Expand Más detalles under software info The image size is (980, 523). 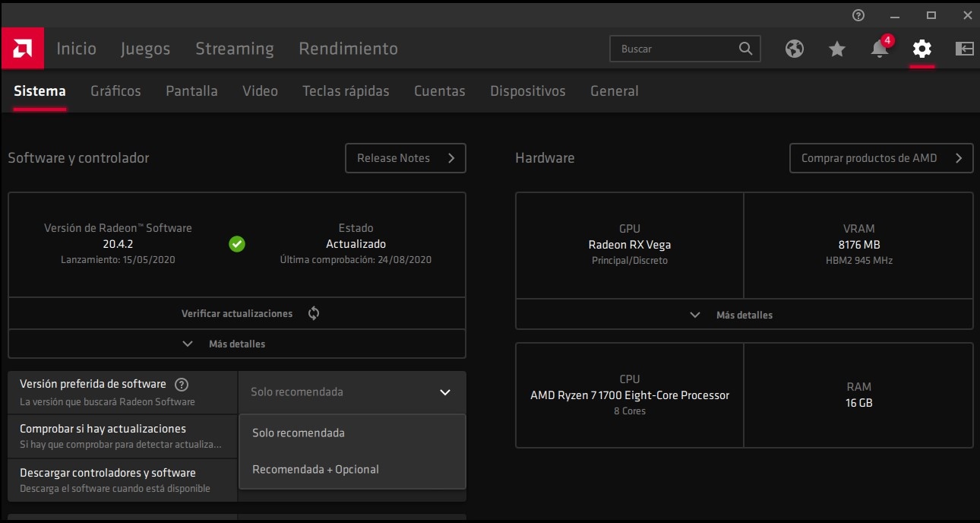[x=237, y=344]
